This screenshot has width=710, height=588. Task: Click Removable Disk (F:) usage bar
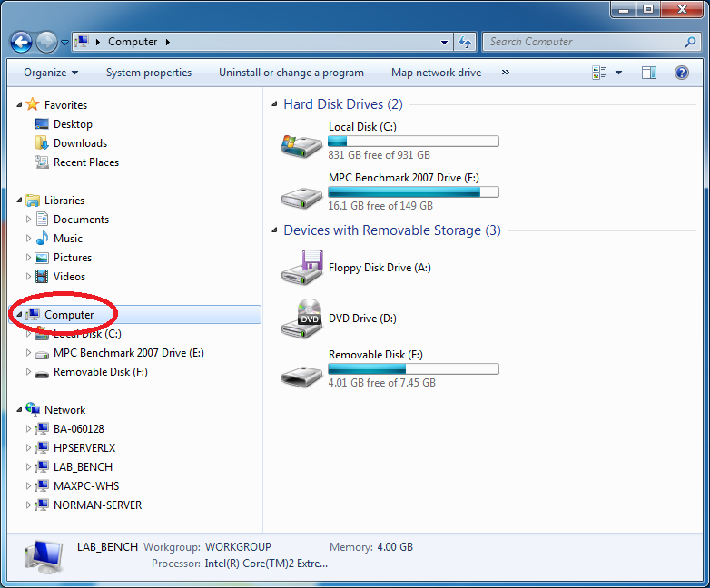413,369
